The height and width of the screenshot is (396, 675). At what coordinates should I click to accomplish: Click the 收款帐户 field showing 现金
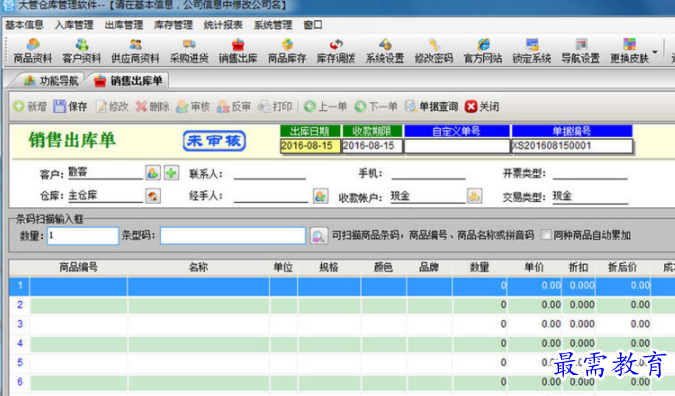pyautogui.click(x=427, y=196)
